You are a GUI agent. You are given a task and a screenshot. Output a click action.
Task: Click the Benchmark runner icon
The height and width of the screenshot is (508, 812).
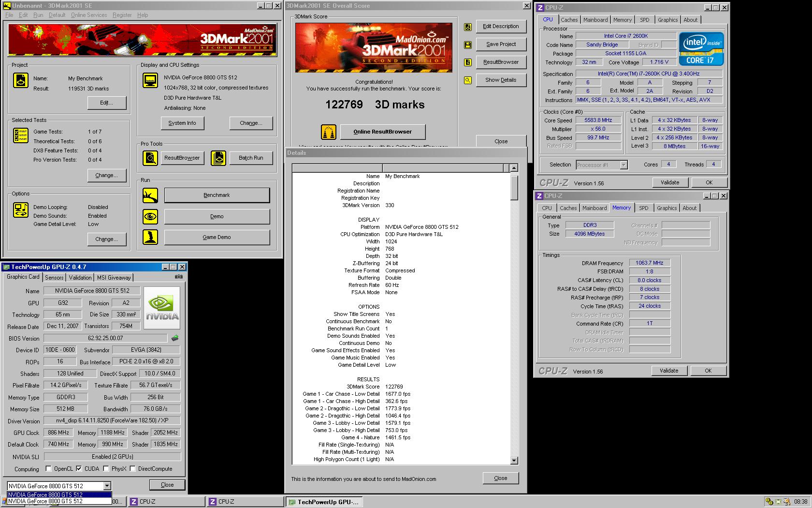[x=150, y=195]
